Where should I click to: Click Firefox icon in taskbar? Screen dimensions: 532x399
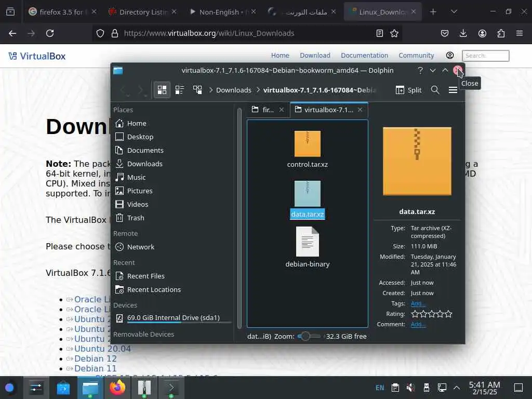pos(117,388)
